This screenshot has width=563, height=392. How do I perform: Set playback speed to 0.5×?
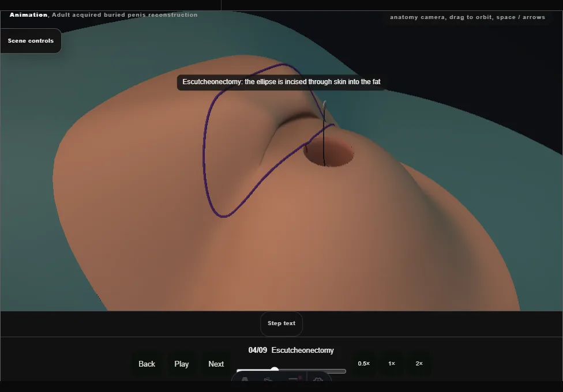click(x=364, y=364)
